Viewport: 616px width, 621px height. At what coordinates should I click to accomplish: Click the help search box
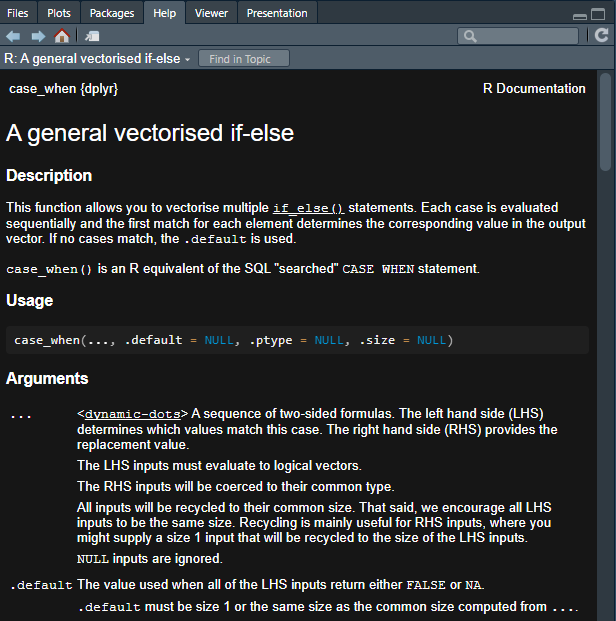tap(518, 36)
